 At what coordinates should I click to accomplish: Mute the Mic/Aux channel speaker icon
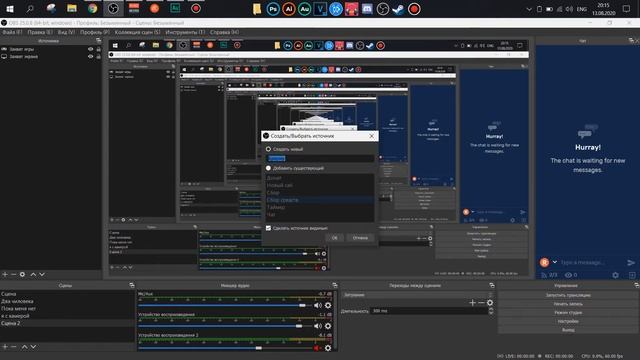click(318, 305)
